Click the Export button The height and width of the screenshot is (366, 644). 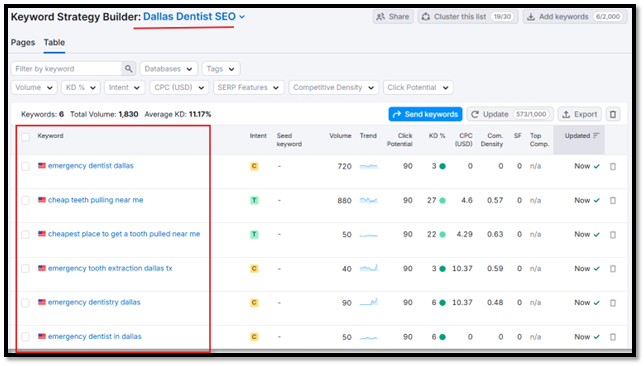click(x=580, y=114)
